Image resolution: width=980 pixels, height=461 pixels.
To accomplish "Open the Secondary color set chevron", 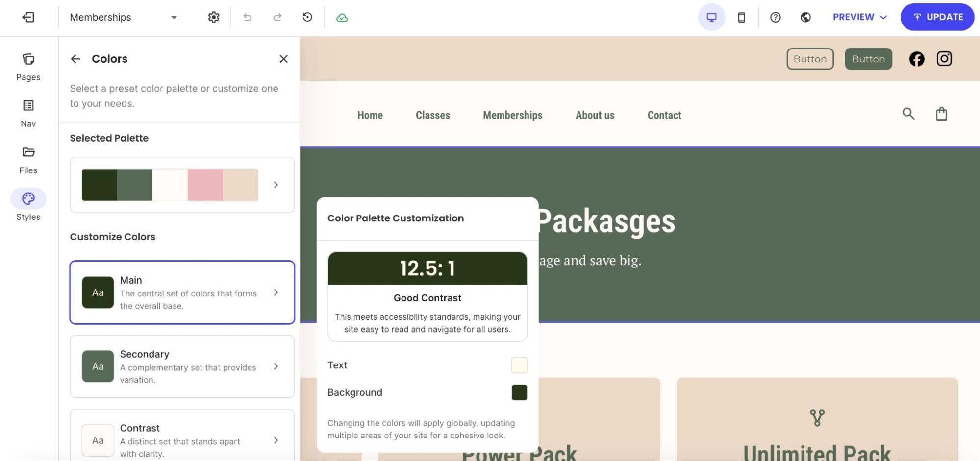I will 276,366.
